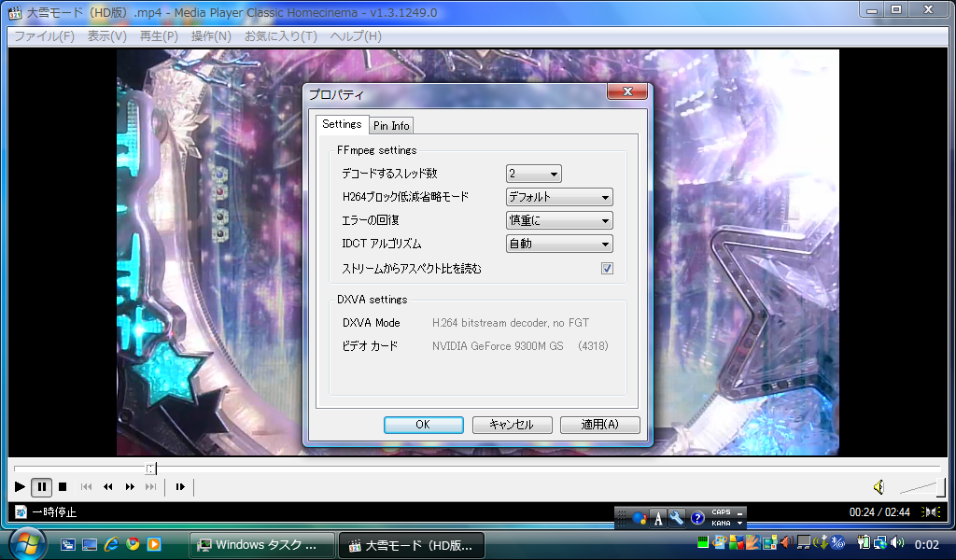Open the ヘルプ(H) menu
The image size is (956, 560).
coord(356,36)
